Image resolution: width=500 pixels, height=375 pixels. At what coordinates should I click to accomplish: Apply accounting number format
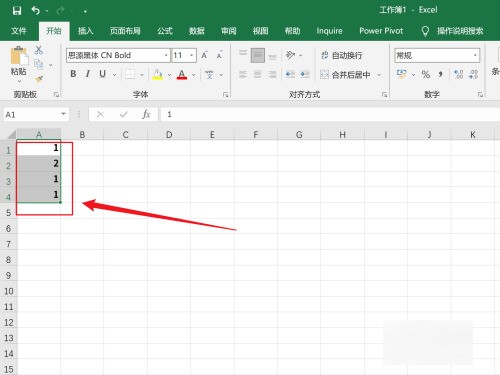coord(401,74)
